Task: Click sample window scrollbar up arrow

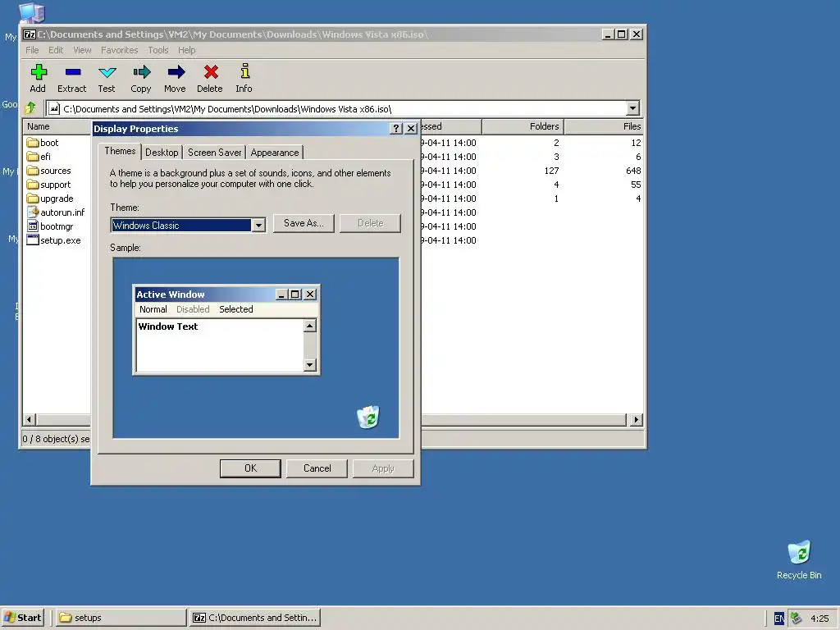Action: point(309,326)
